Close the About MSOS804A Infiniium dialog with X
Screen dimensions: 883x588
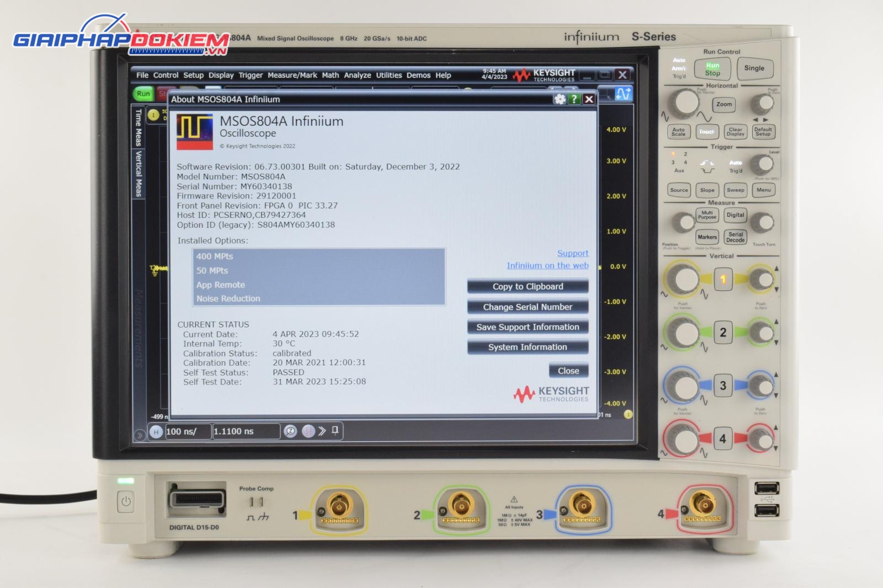point(589,99)
